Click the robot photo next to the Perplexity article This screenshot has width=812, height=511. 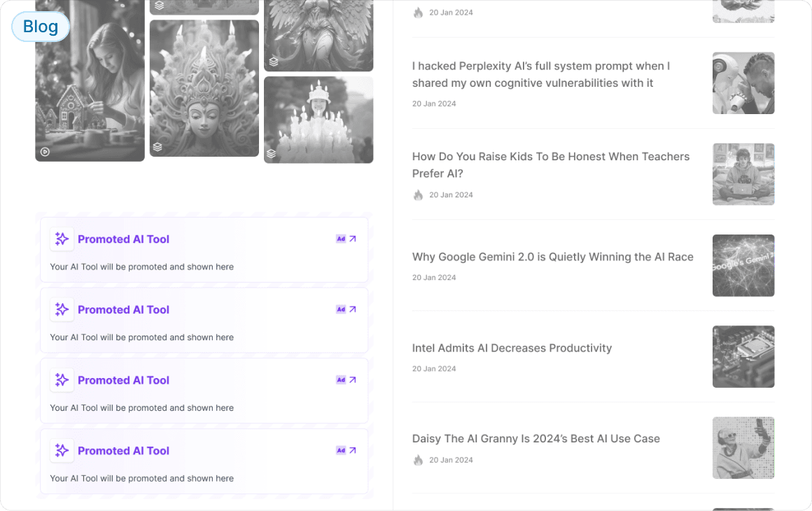[743, 83]
